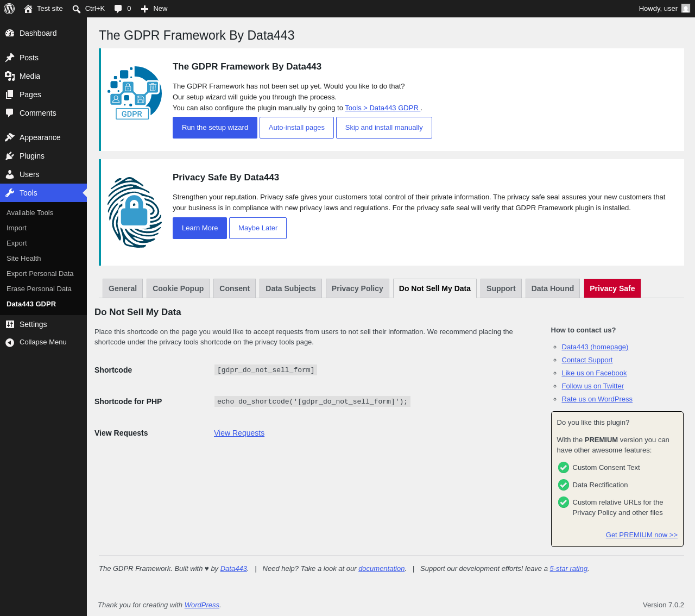Click Like us on Facebook link
695x616 pixels.
(594, 373)
